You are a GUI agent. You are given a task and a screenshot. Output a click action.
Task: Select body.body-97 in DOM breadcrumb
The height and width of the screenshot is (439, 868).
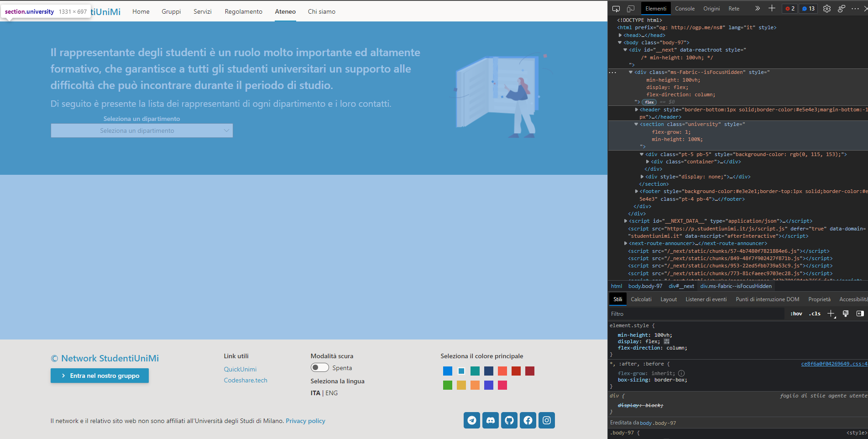tap(645, 286)
